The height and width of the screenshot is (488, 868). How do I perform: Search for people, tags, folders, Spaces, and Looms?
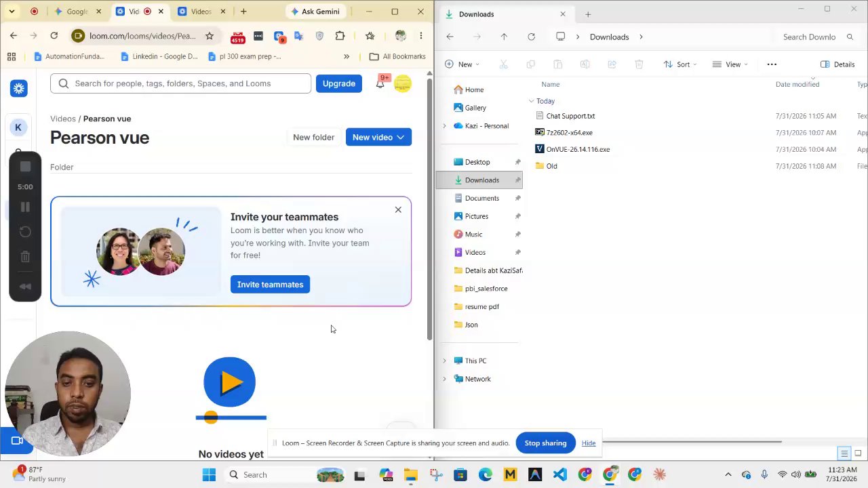[180, 83]
